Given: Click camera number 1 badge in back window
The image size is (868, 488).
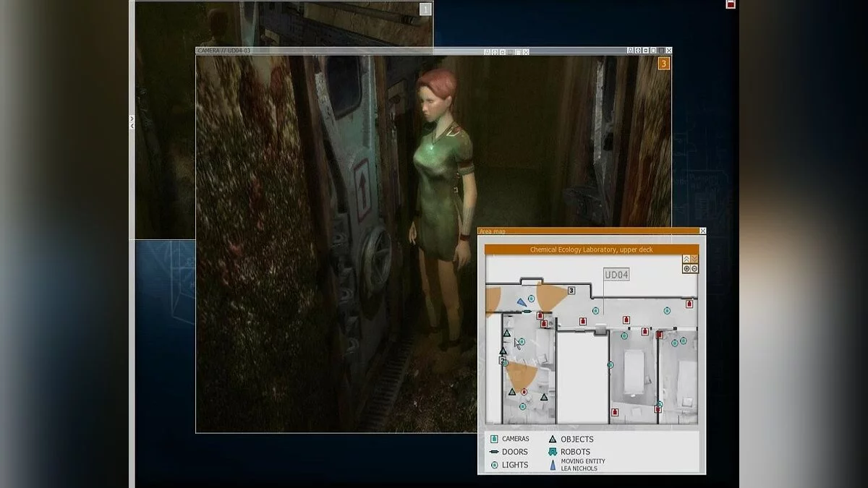Looking at the screenshot, I should [x=425, y=9].
